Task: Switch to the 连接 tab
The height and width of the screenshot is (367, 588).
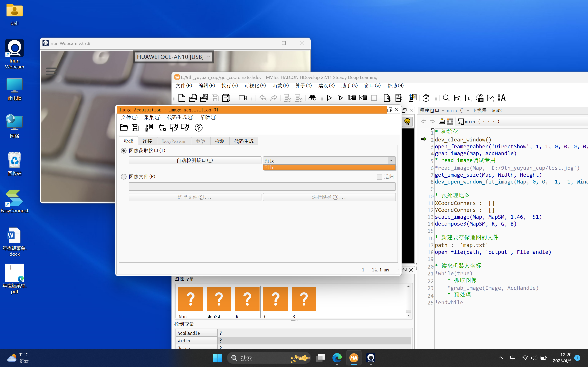Action: (147, 141)
